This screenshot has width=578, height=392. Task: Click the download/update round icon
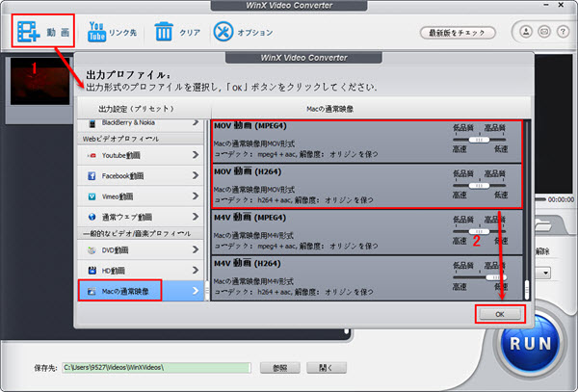click(526, 32)
